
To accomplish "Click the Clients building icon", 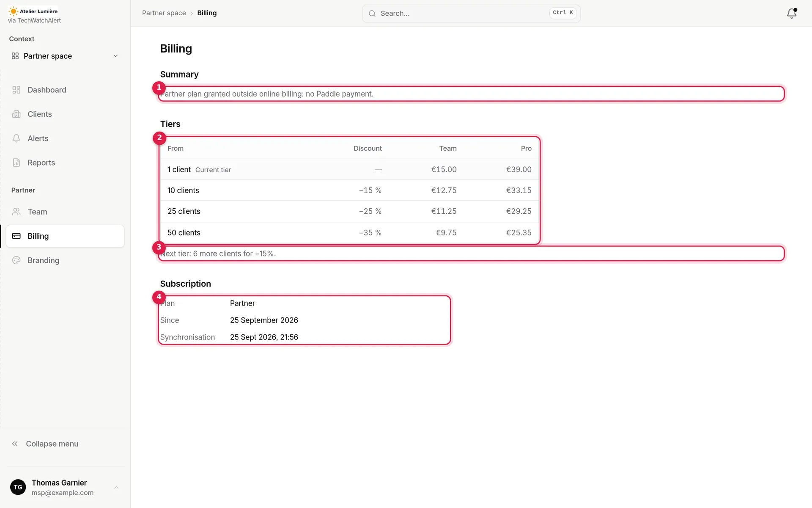I will coord(16,114).
